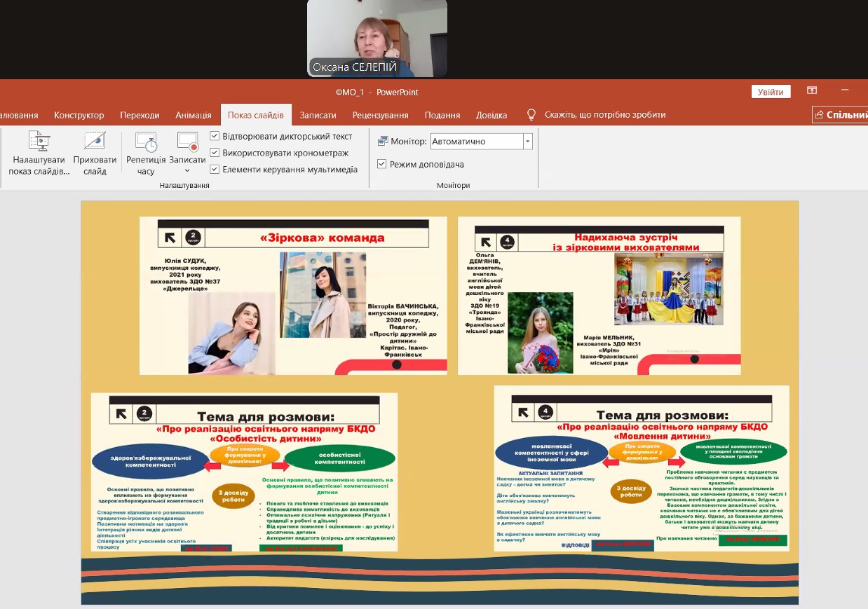Screen dimensions: 868x609
Task: Expand the 'Записати' dropdown arrow
Action: [x=187, y=171]
